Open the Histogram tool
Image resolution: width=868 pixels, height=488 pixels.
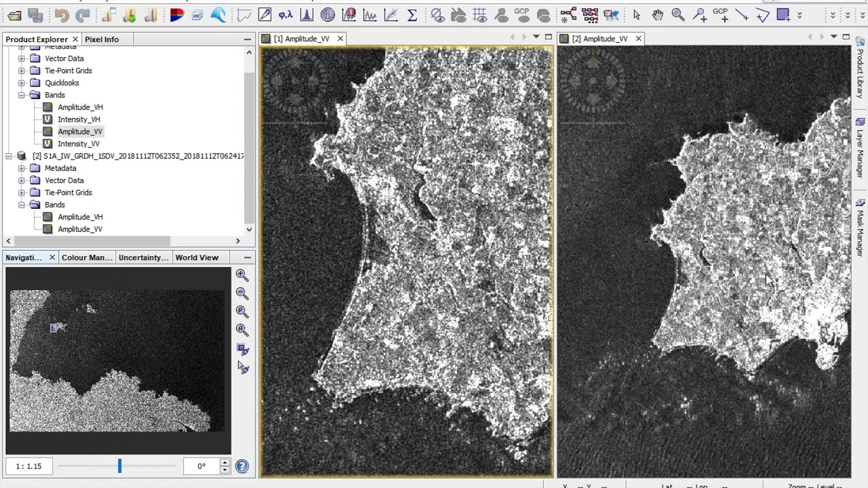(307, 14)
